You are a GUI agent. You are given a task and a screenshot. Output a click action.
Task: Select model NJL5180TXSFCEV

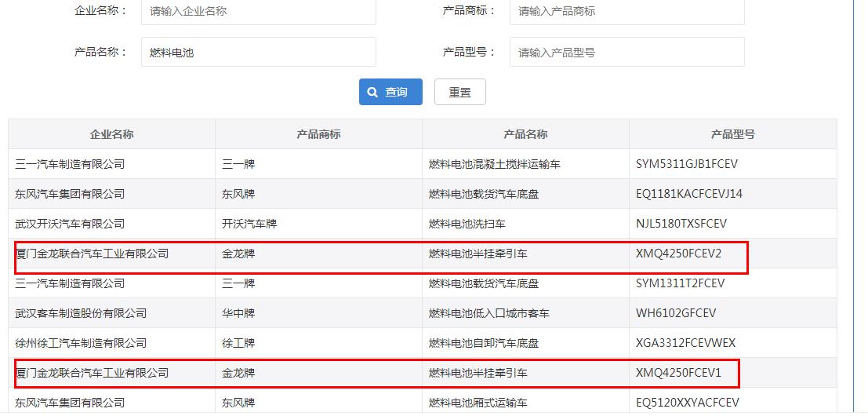733,224
